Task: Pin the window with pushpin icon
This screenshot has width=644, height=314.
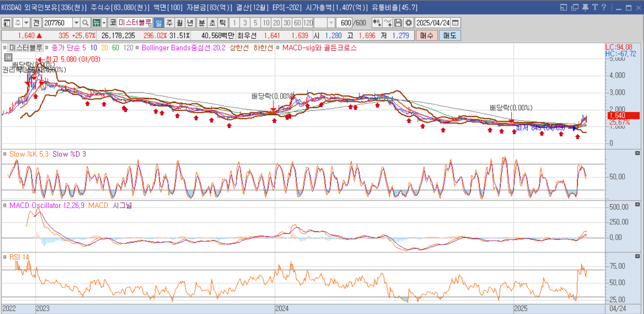Action: click(x=585, y=7)
